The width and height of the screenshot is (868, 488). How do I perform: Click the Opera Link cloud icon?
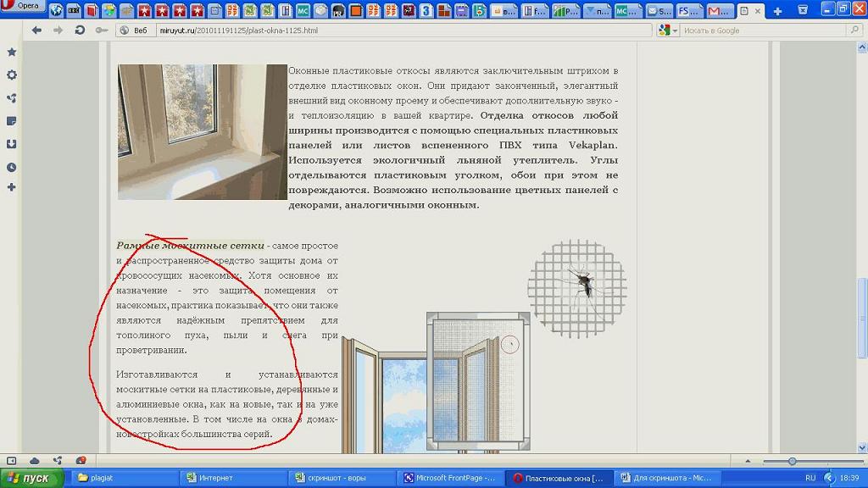[34, 460]
